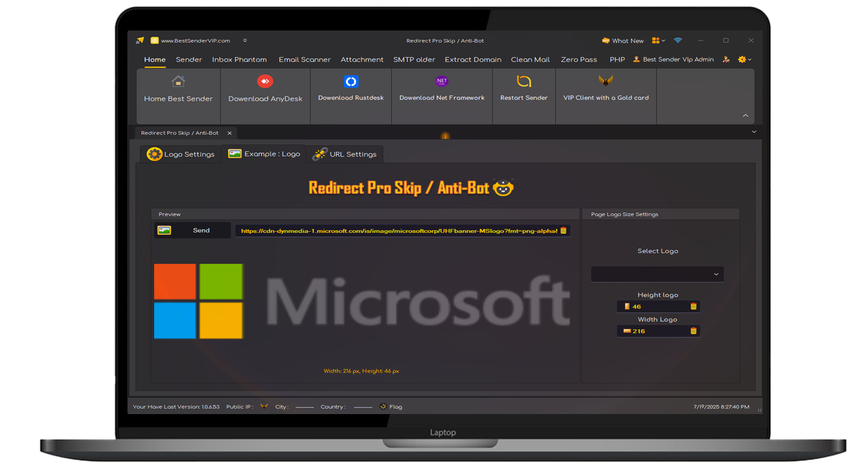Expand the document tab list chevron
Viewport: 868px width, 475px height.
pyautogui.click(x=754, y=132)
